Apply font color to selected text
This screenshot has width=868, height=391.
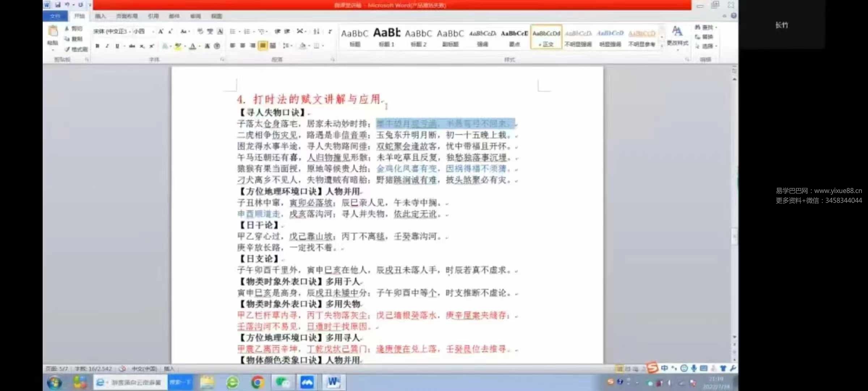pos(193,46)
